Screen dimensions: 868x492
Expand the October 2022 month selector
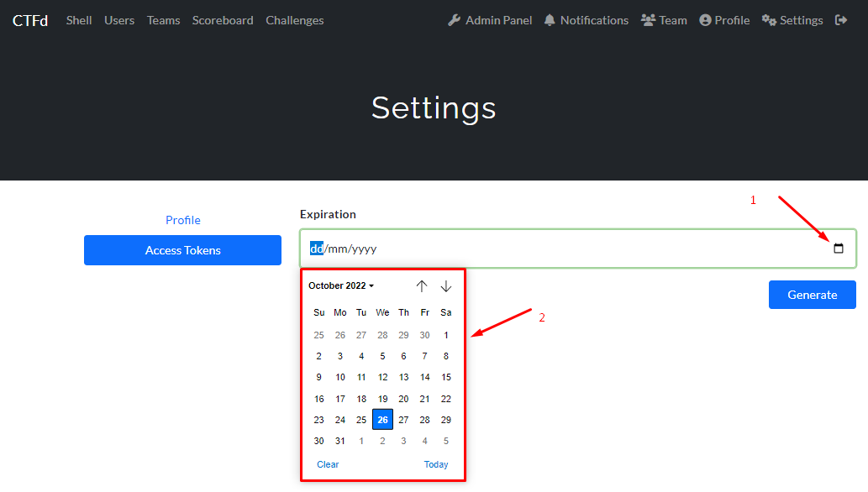pyautogui.click(x=341, y=285)
